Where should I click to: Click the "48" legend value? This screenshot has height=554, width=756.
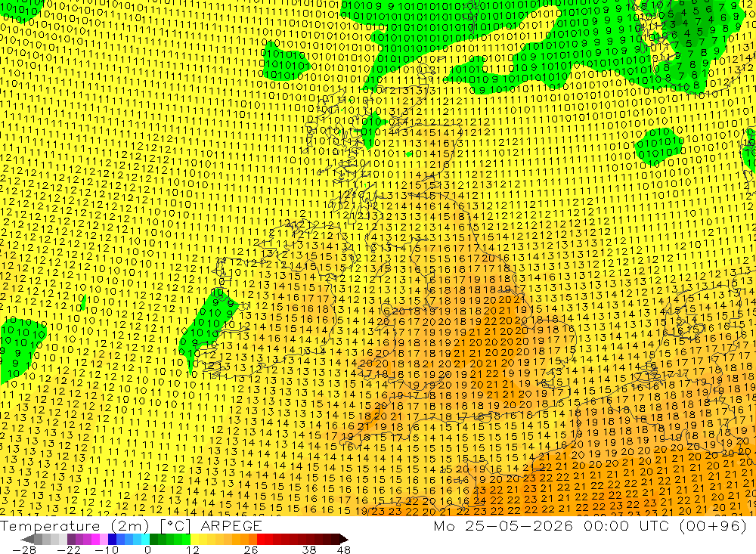[x=344, y=549]
